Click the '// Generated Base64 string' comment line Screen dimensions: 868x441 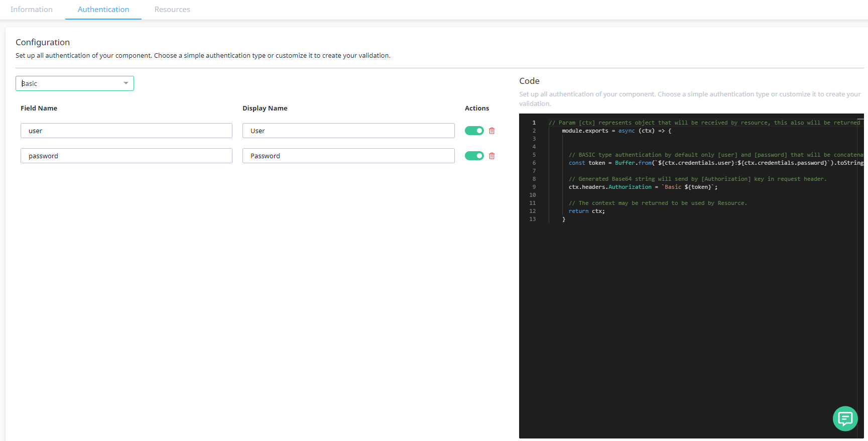point(697,179)
